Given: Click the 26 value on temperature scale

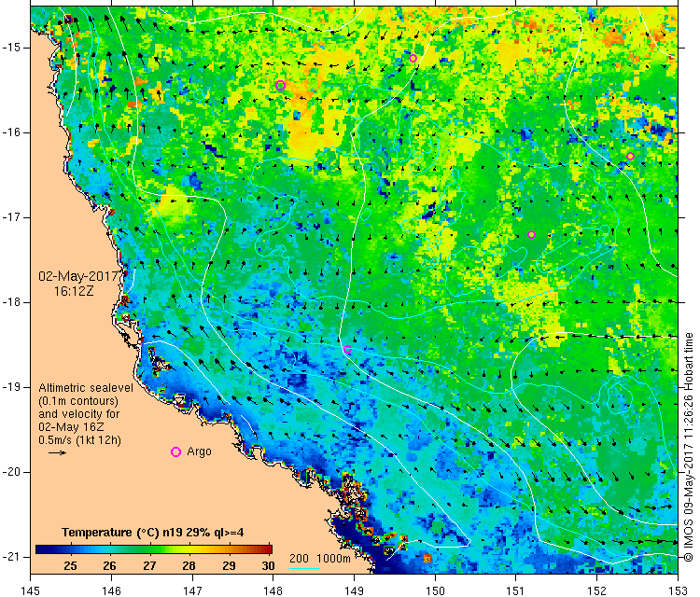Looking at the screenshot, I should (x=110, y=566).
